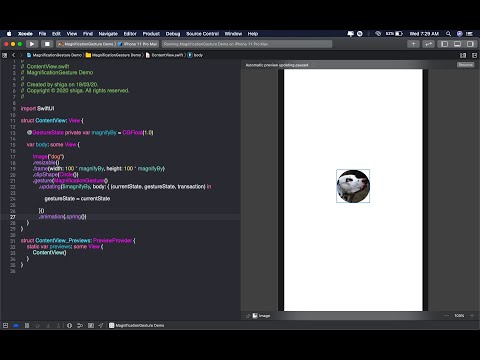Click the step out icon
The image size is (480, 360).
58,325
